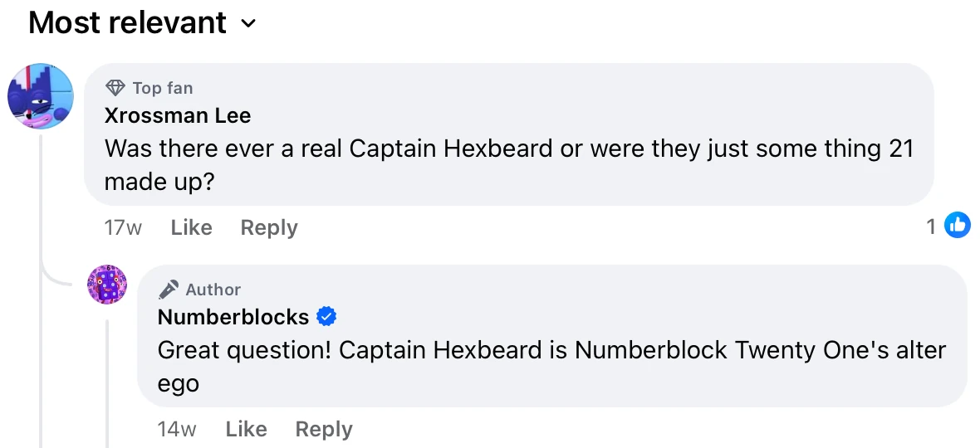Click the 14w reply timestamp

177,429
